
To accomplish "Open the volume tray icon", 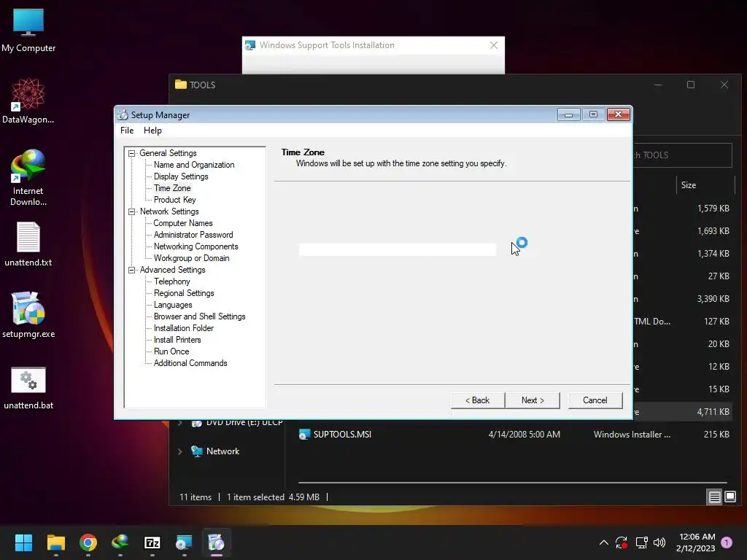I will (x=659, y=542).
